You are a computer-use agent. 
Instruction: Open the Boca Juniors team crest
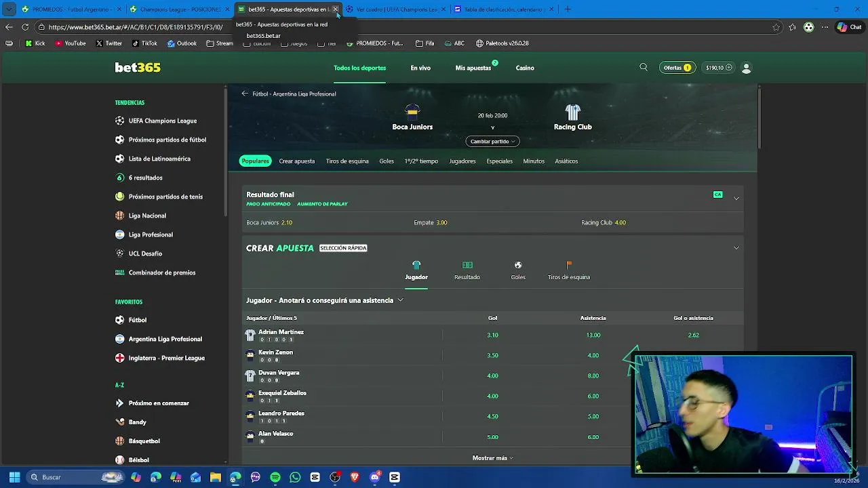(x=412, y=112)
